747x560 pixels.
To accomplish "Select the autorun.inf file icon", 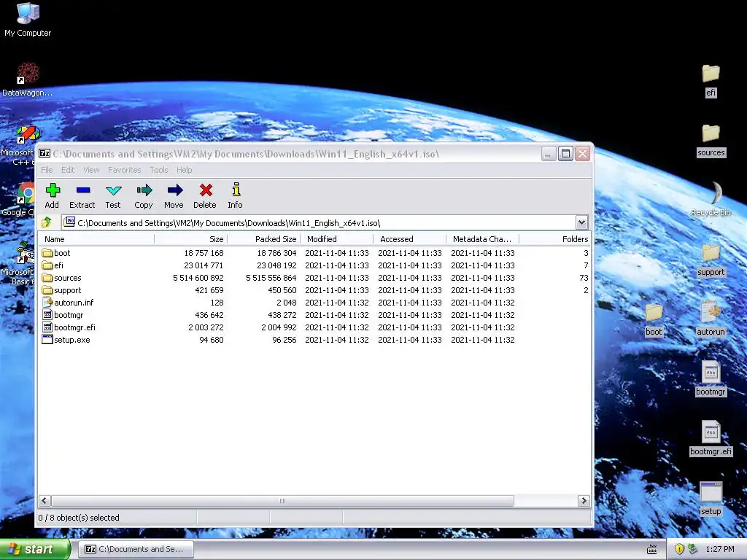I will click(x=47, y=303).
